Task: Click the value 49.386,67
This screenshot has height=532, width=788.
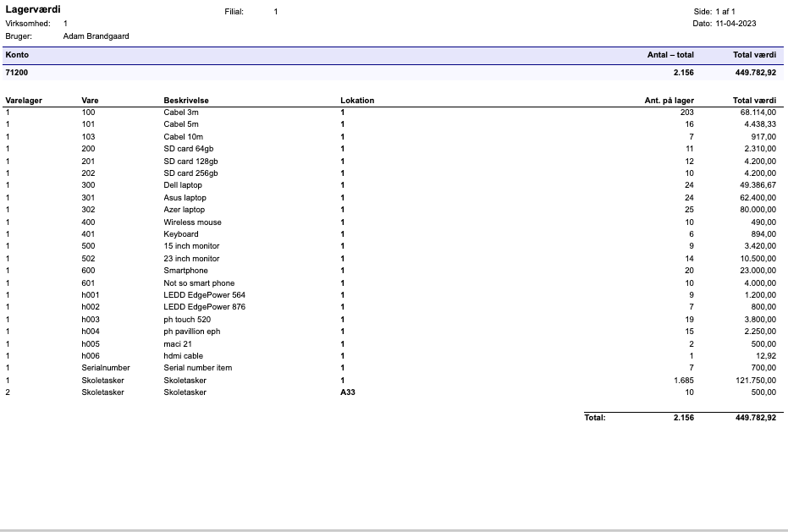Action: (x=758, y=185)
